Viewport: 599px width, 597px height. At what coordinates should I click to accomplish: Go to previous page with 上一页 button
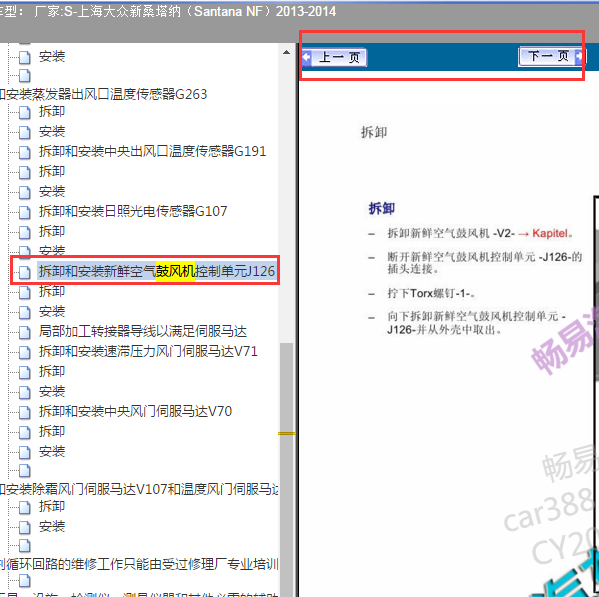(335, 58)
